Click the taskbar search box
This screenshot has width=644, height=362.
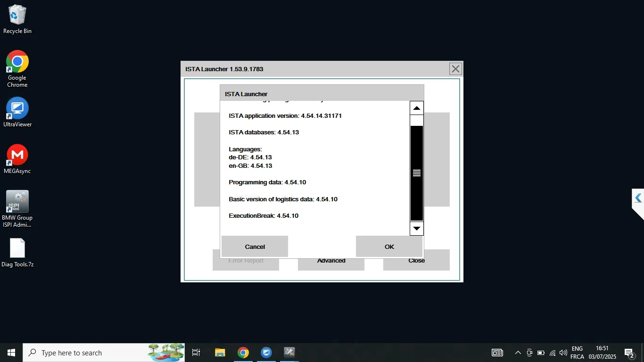coord(104,353)
